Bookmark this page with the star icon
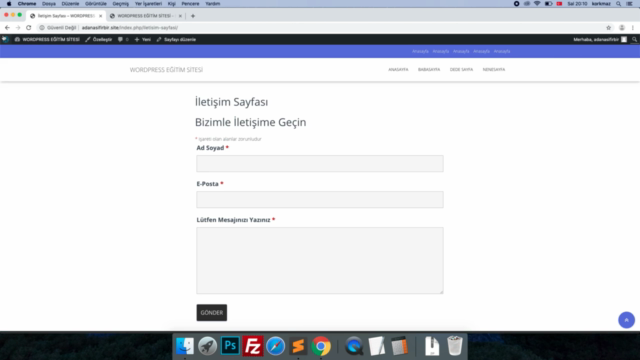This screenshot has height=360, width=640. point(609,28)
